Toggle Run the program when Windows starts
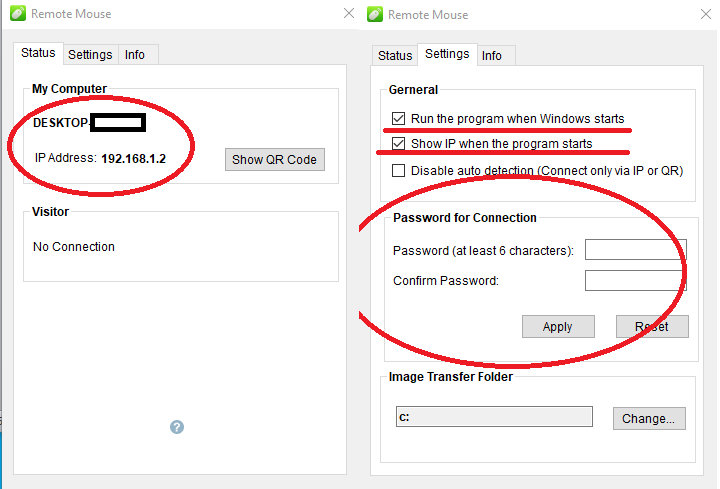The image size is (720, 489). point(399,119)
